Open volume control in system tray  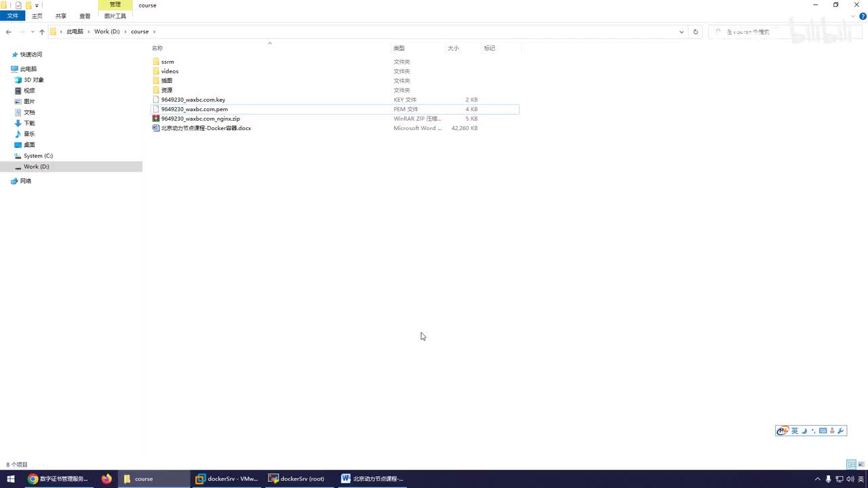[850, 479]
